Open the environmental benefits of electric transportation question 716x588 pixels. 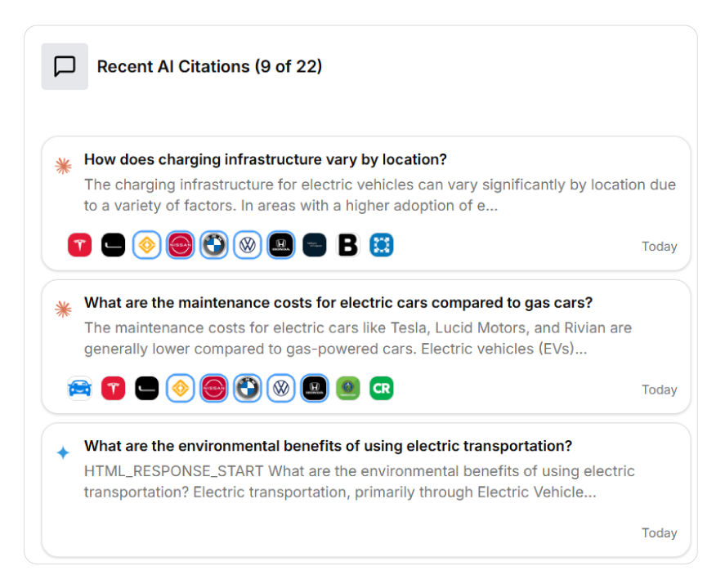click(x=328, y=446)
